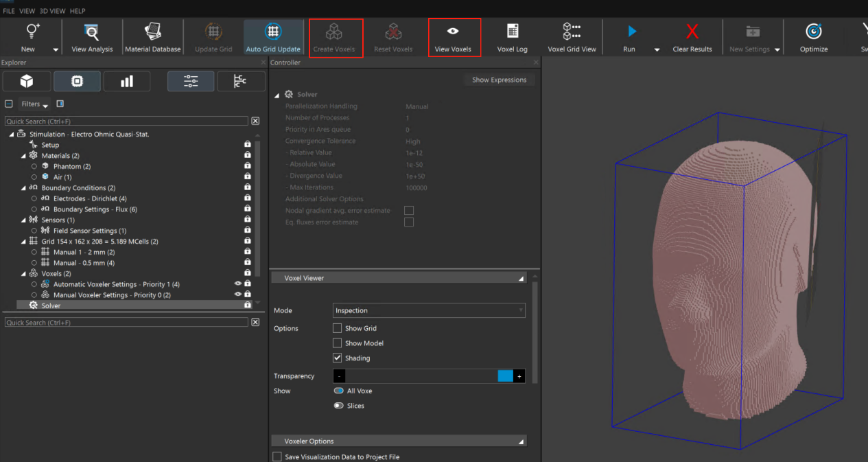Enable the Show Grid checkbox
The image size is (868, 462).
tap(337, 328)
